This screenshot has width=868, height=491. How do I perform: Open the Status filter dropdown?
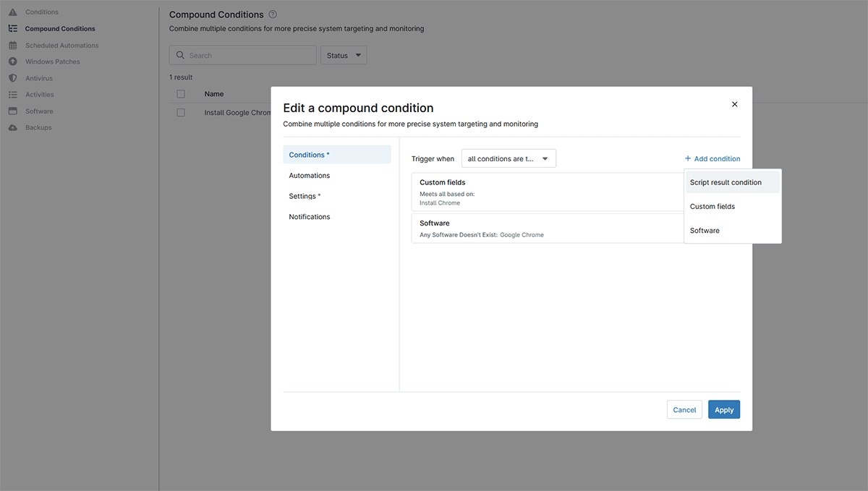(343, 55)
